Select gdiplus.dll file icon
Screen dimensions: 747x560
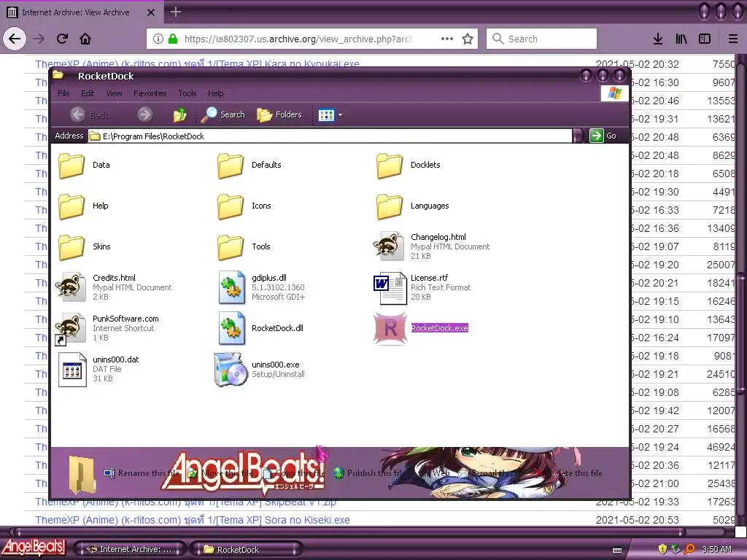[x=231, y=287]
